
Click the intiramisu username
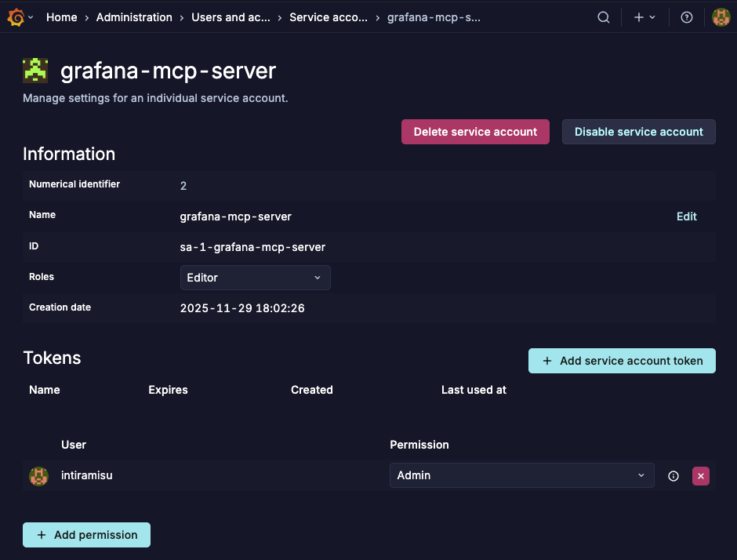[86, 475]
